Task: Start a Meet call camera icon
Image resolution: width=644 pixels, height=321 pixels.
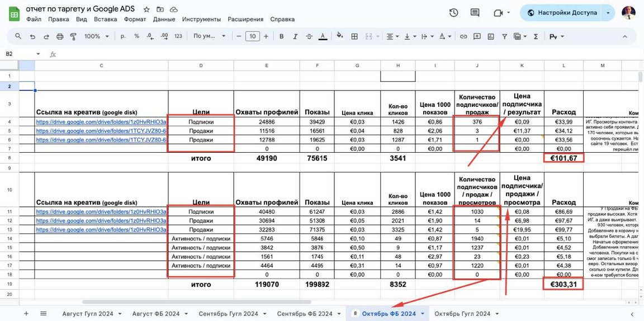Action: pos(498,13)
